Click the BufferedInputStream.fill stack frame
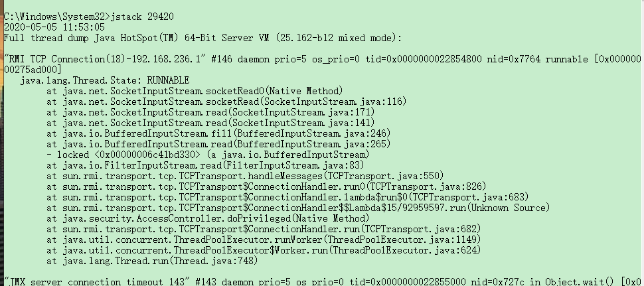Image resolution: width=644 pixels, height=286 pixels. point(218,134)
